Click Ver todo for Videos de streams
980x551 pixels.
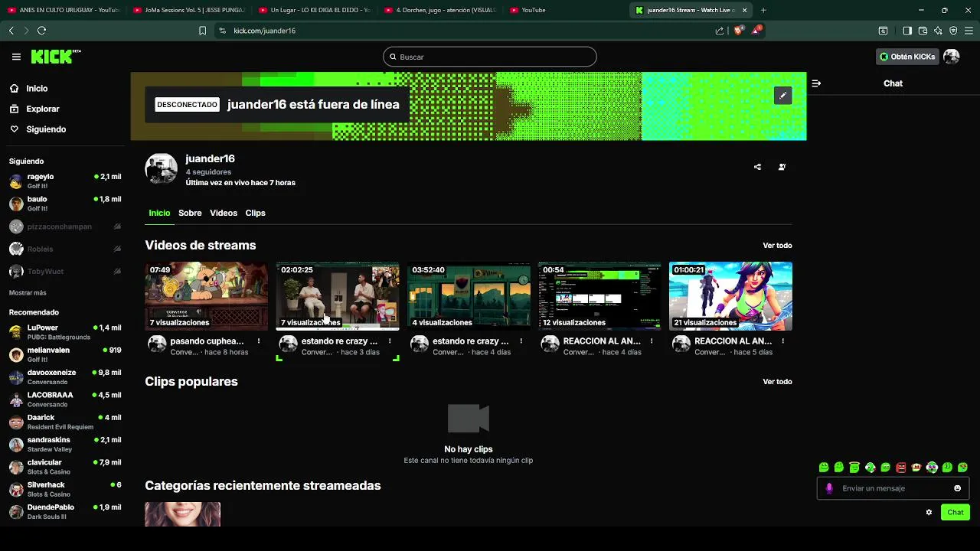click(777, 246)
